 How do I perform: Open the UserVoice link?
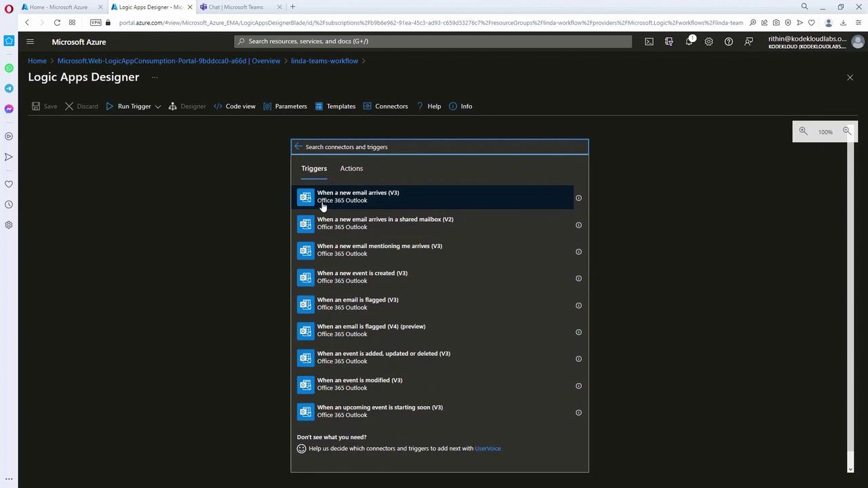[x=488, y=448]
